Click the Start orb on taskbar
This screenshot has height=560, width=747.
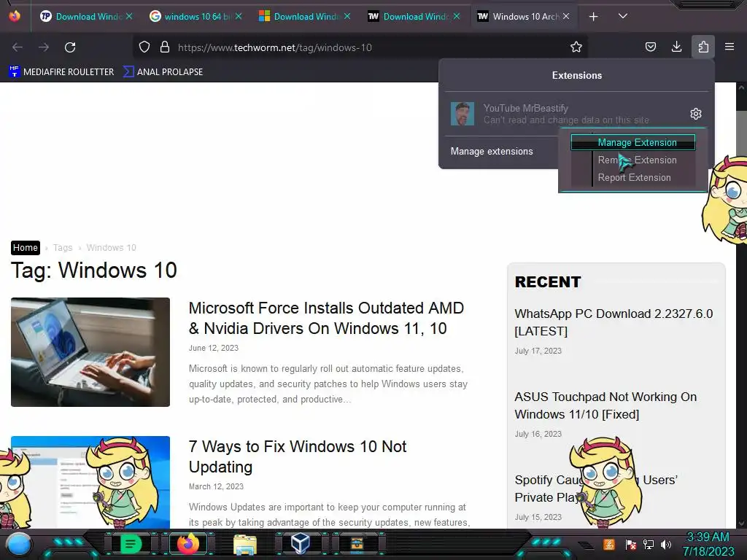[18, 544]
